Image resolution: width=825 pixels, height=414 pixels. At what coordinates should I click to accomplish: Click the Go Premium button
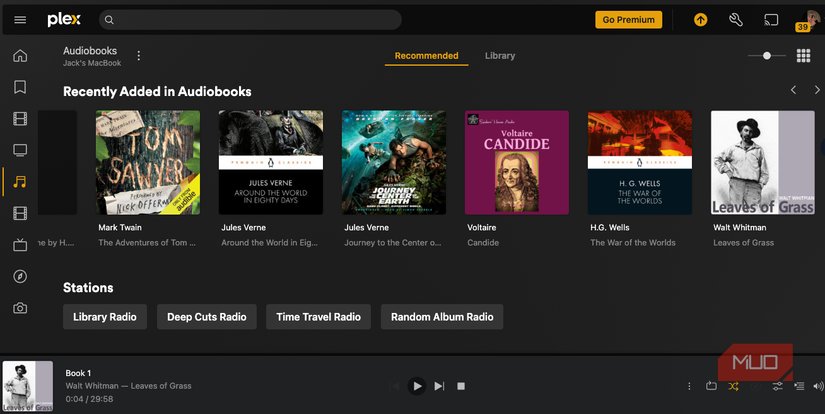[628, 19]
